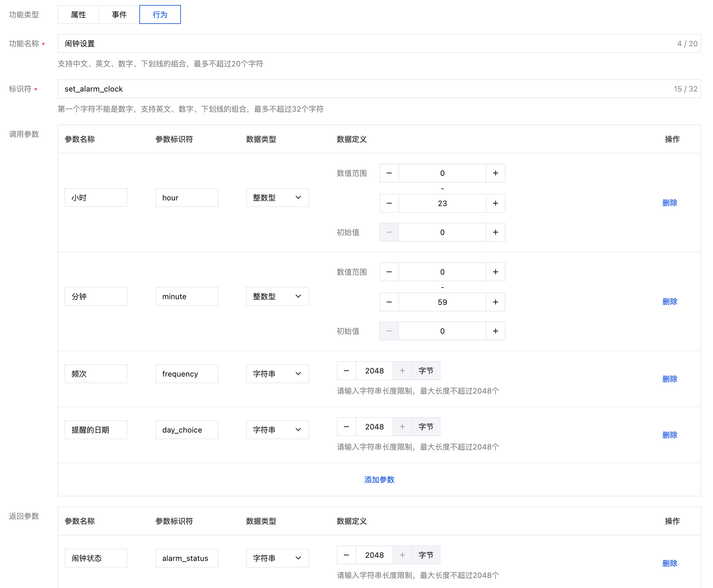Decrease frequency string length with minus

[346, 371]
